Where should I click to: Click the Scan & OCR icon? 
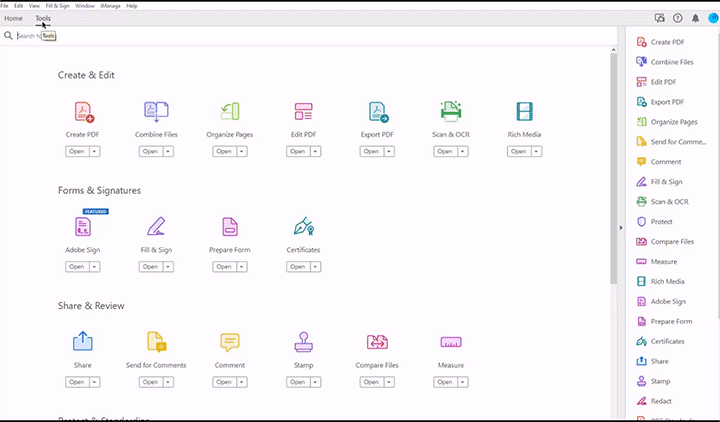(x=451, y=112)
